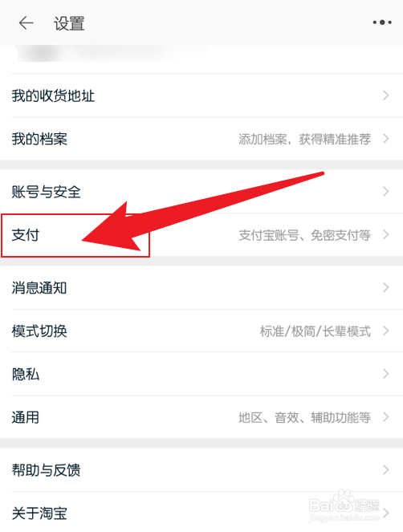Expand chevron beside 我的档案 row

385,139
